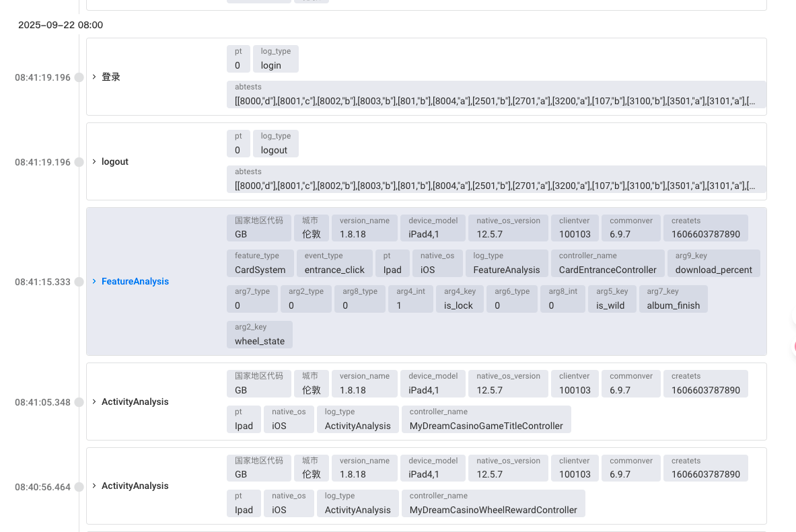The width and height of the screenshot is (796, 532).
Task: Select the abtests value in the 登录 event
Action: coord(495,101)
